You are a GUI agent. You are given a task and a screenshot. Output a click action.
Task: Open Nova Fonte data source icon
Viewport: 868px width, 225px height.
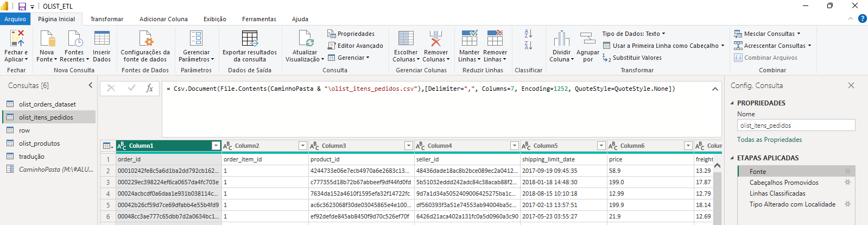[x=47, y=39]
